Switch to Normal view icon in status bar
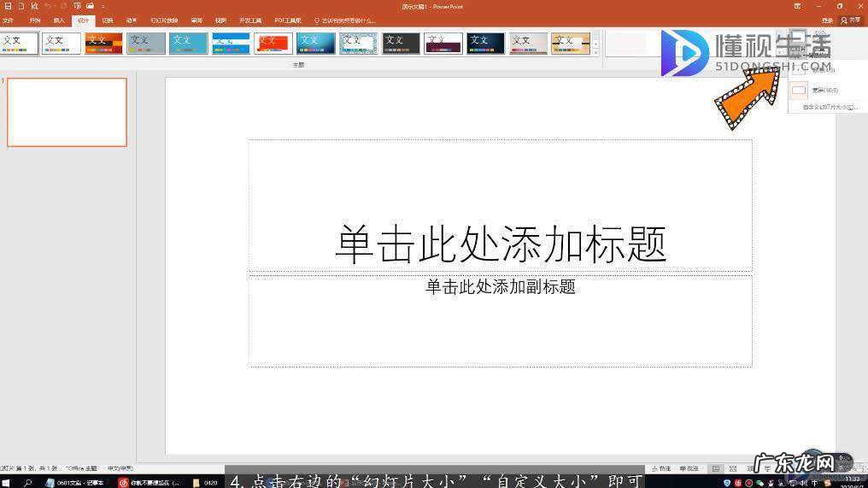The image size is (868, 488). click(x=716, y=468)
